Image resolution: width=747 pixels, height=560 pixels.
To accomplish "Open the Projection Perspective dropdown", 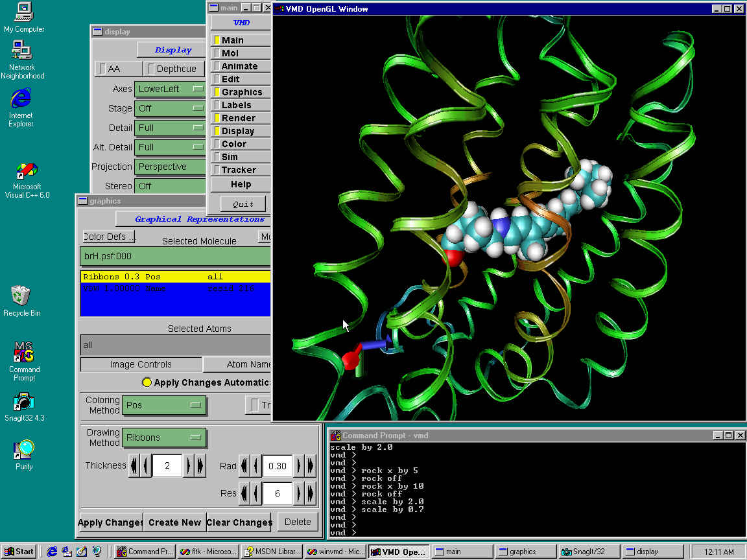I will 170,167.
